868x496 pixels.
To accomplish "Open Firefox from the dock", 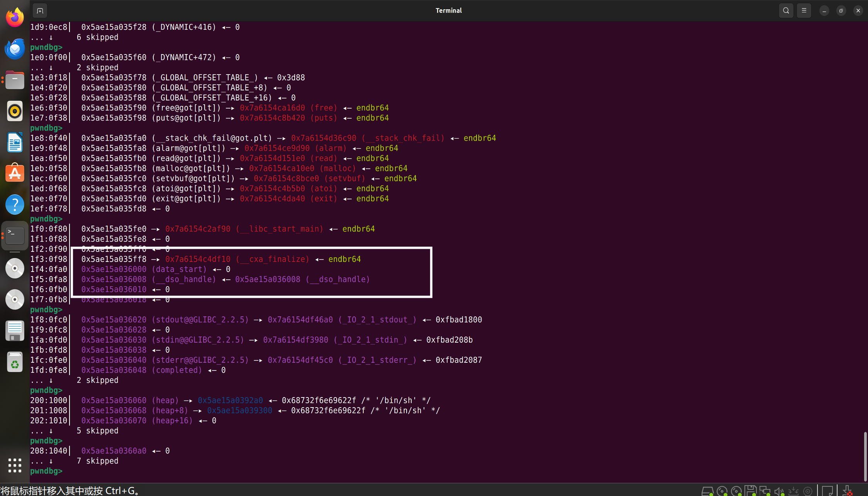I will click(x=15, y=17).
